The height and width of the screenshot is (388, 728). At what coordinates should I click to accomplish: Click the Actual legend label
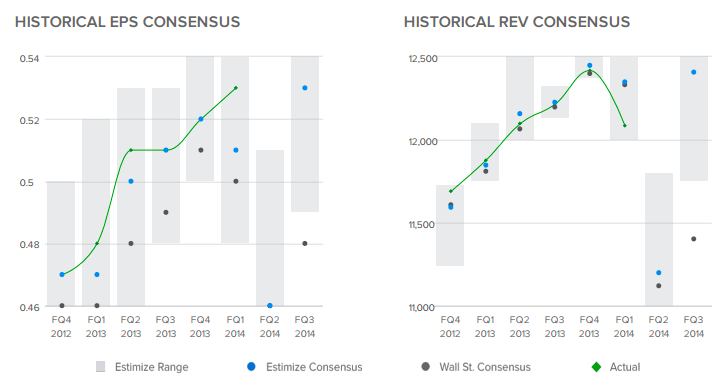pos(624,367)
